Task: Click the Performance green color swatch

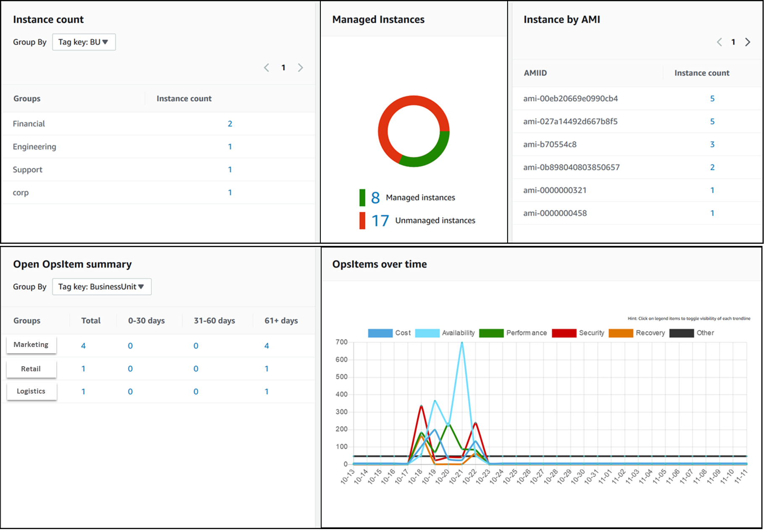Action: coord(491,333)
